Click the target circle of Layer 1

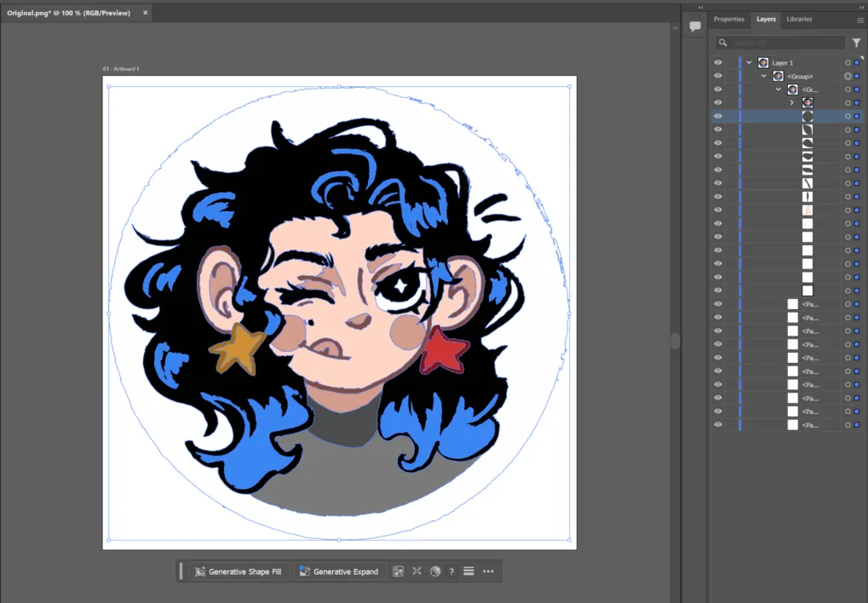click(x=848, y=62)
